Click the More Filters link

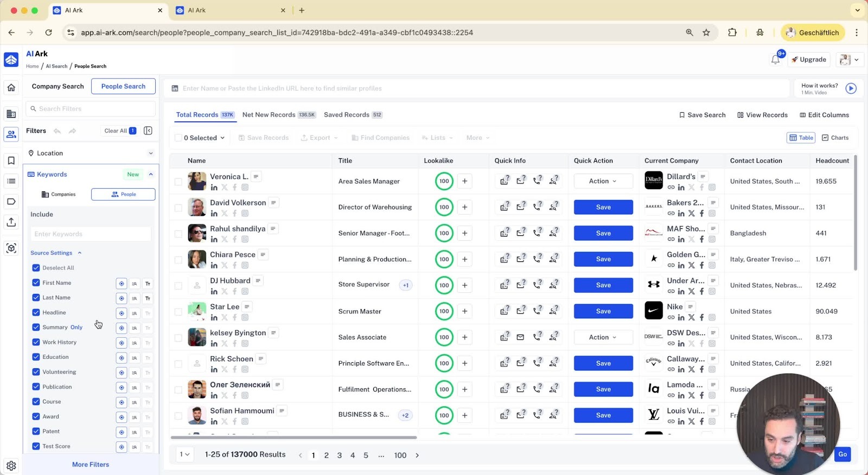pyautogui.click(x=91, y=465)
